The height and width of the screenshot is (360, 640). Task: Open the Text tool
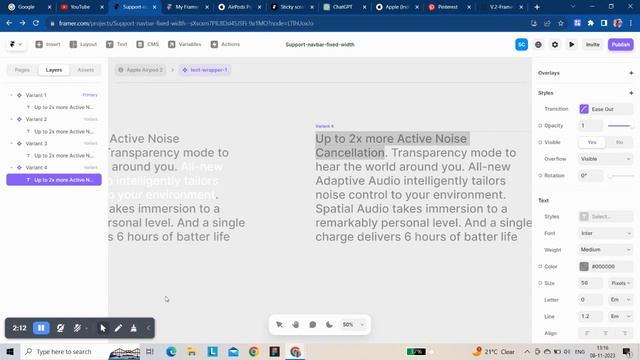click(117, 44)
